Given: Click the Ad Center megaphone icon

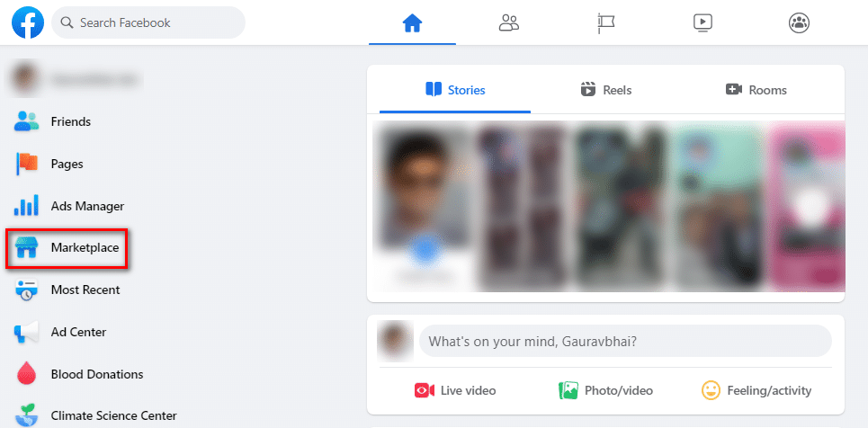Looking at the screenshot, I should tap(26, 332).
